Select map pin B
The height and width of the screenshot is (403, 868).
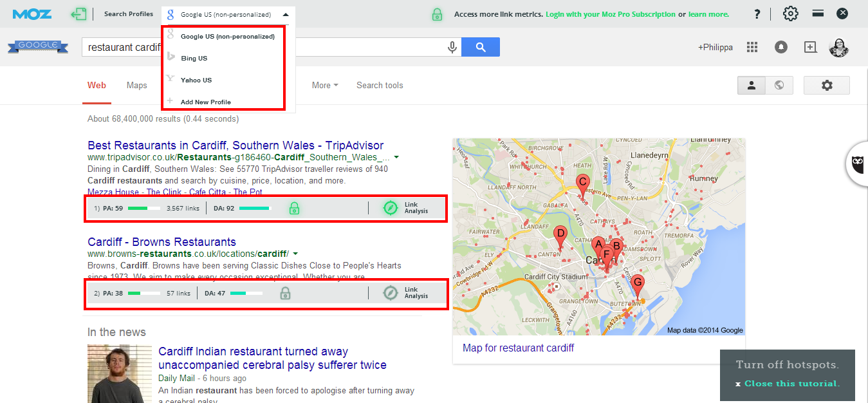pyautogui.click(x=616, y=247)
